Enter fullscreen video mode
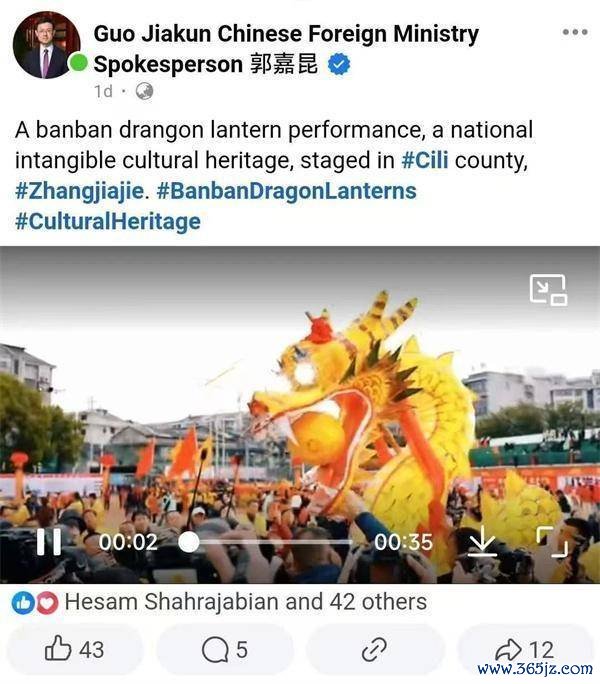This screenshot has width=600, height=684. pyautogui.click(x=552, y=541)
